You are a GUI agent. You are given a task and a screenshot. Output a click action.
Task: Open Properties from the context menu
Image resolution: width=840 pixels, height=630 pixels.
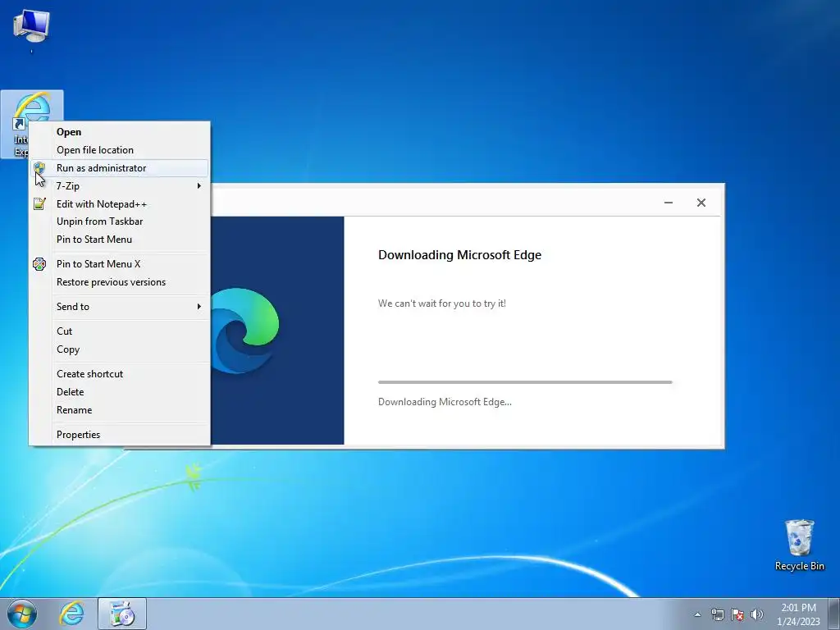[120, 435]
